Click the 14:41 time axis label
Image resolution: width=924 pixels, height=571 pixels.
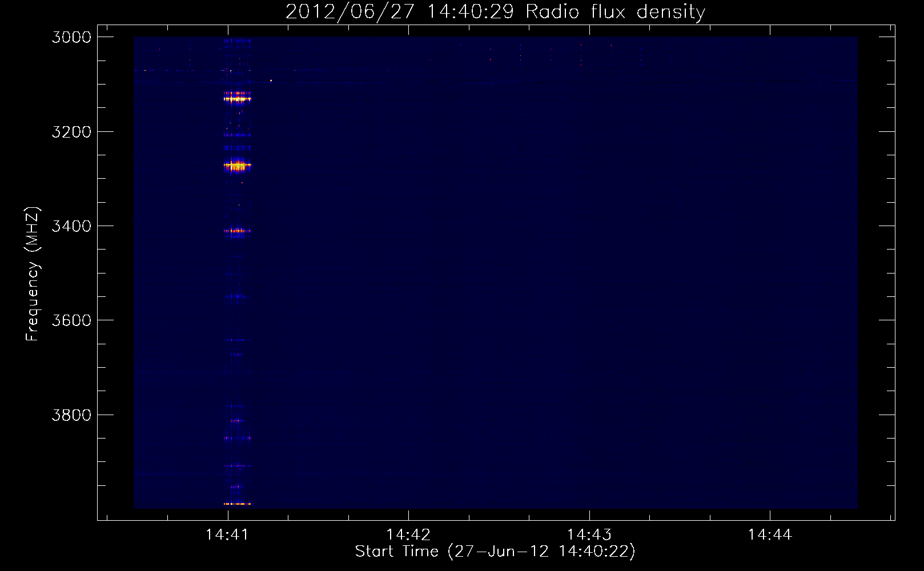pos(227,534)
